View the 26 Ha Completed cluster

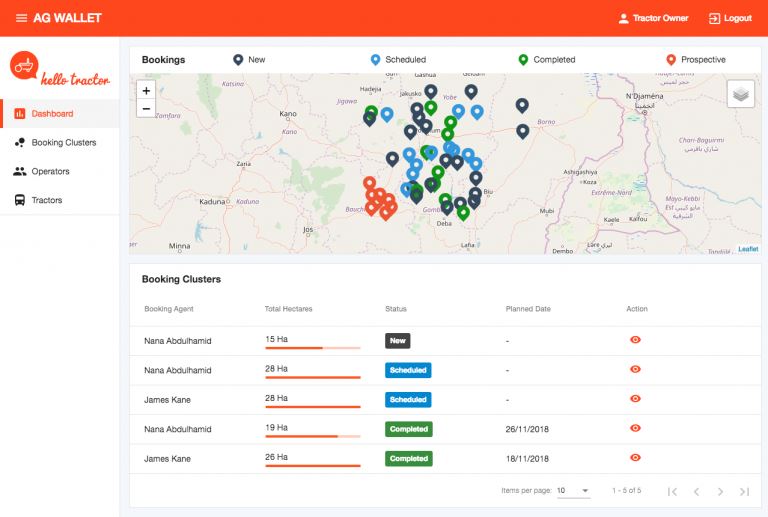coord(635,457)
